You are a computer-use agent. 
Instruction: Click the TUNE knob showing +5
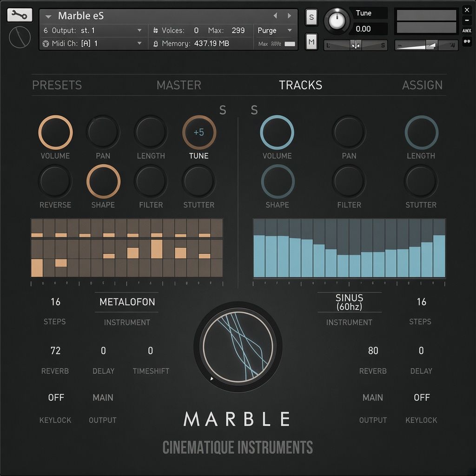(199, 132)
